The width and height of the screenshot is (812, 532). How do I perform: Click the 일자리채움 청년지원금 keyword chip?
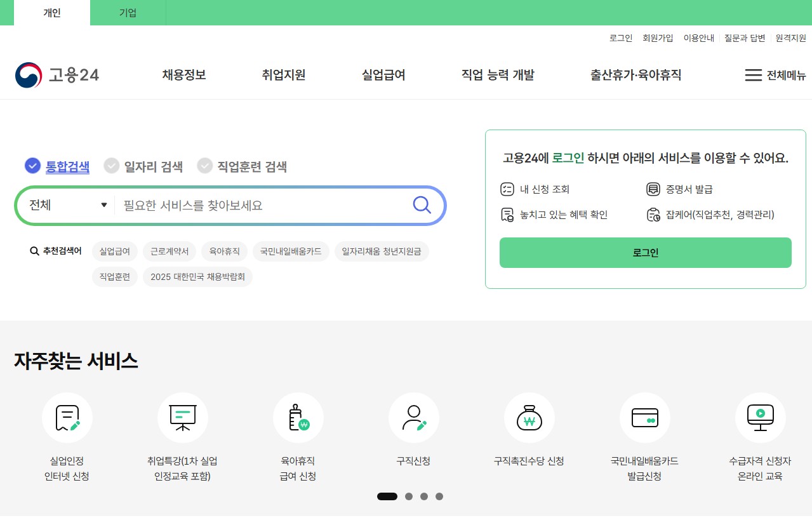382,251
